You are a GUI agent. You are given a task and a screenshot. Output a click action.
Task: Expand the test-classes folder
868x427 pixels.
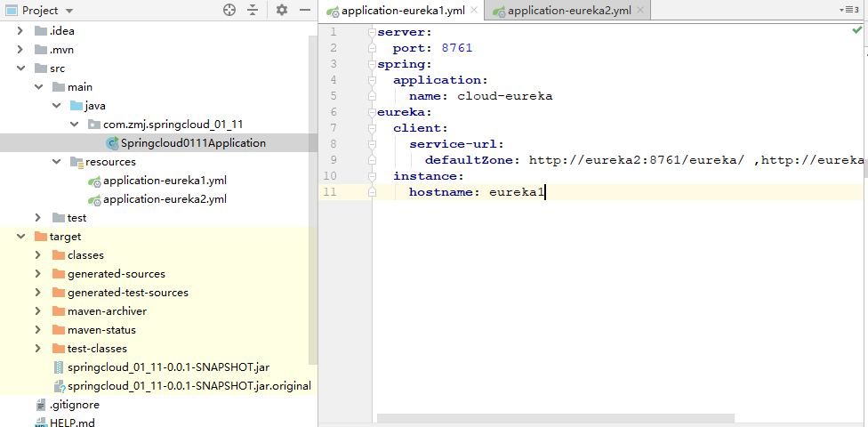coord(38,349)
